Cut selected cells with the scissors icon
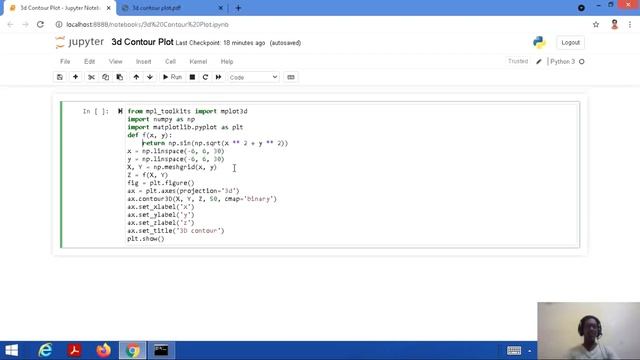 pos(91,77)
